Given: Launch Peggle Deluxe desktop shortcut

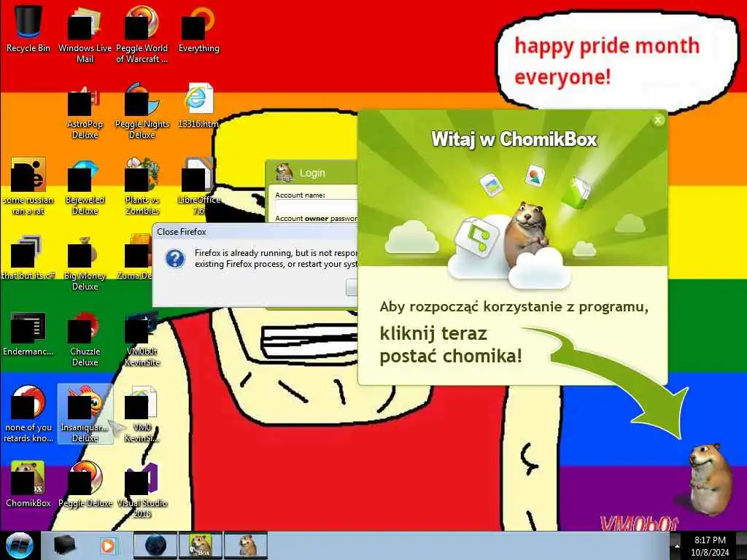Looking at the screenshot, I should (85, 485).
